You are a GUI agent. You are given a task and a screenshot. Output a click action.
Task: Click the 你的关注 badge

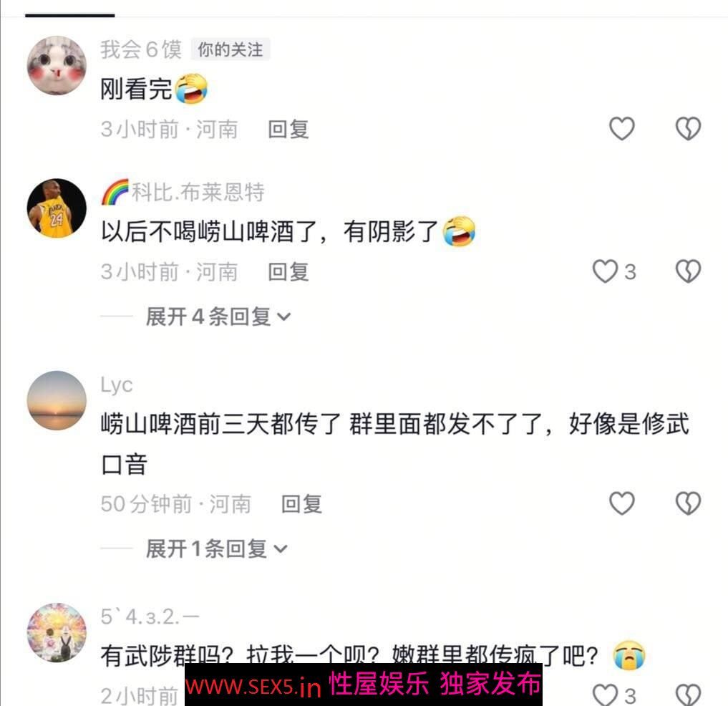pos(230,49)
